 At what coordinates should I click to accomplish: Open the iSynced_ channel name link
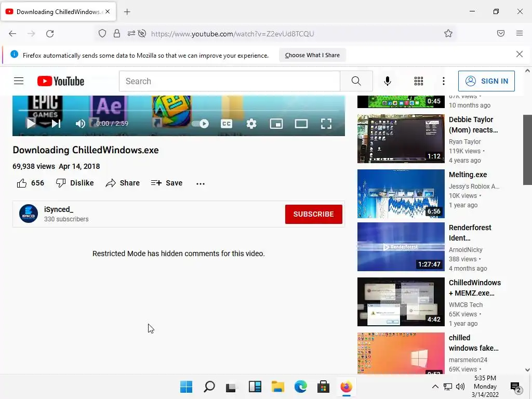pos(58,209)
